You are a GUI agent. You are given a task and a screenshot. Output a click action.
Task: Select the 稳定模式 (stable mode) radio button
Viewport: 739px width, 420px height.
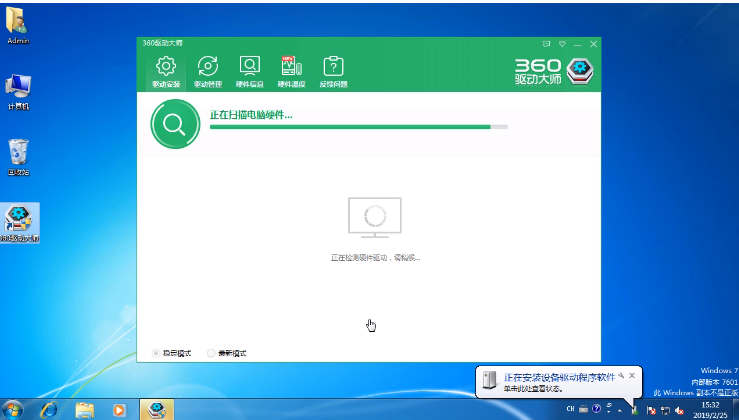point(156,352)
